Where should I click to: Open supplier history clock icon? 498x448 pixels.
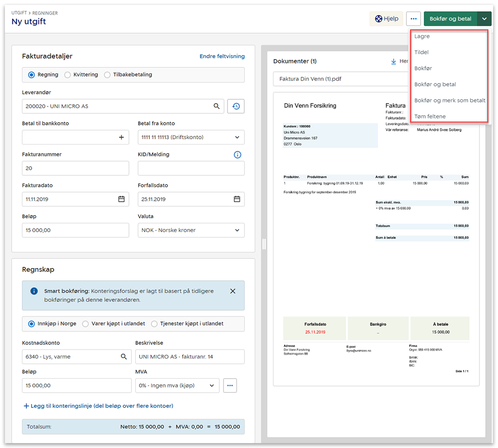coord(236,106)
